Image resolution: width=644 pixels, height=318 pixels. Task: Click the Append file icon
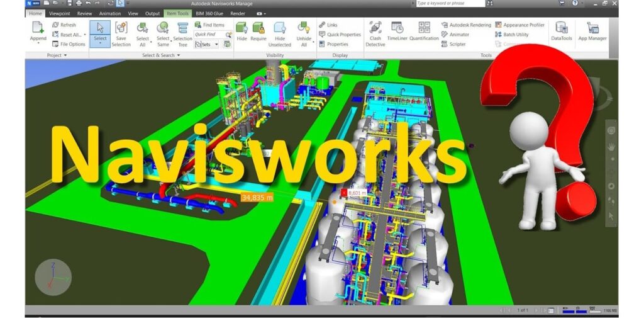(38, 28)
